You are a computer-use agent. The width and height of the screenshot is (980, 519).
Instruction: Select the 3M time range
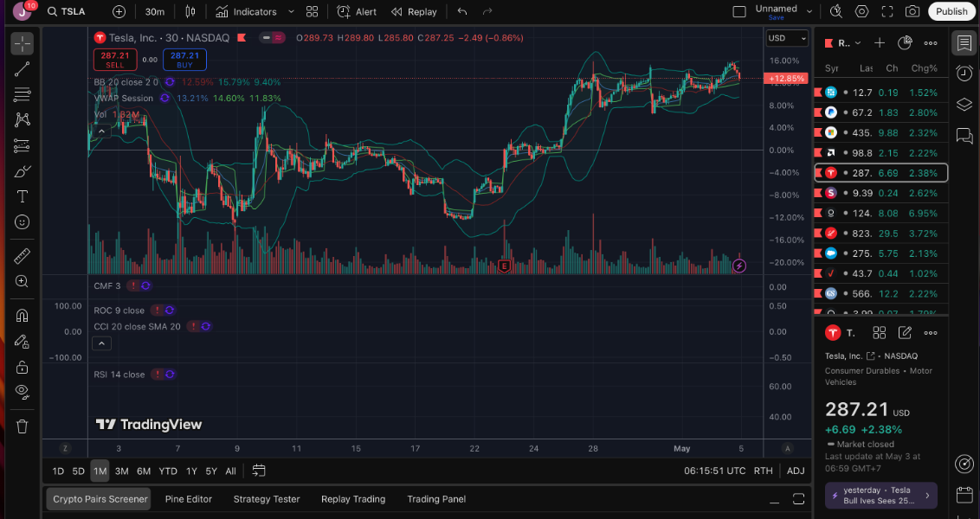pyautogui.click(x=122, y=471)
